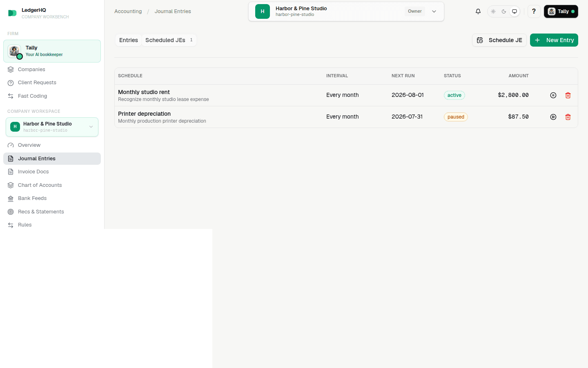Image resolution: width=588 pixels, height=368 pixels.
Task: Open Client Requests in sidebar
Action: 52,83
